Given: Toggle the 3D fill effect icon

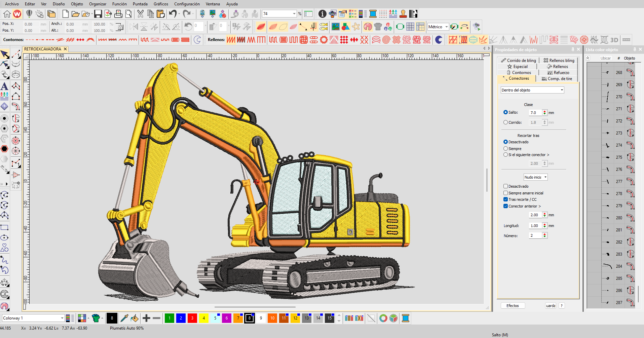Looking at the screenshot, I should pos(614,40).
